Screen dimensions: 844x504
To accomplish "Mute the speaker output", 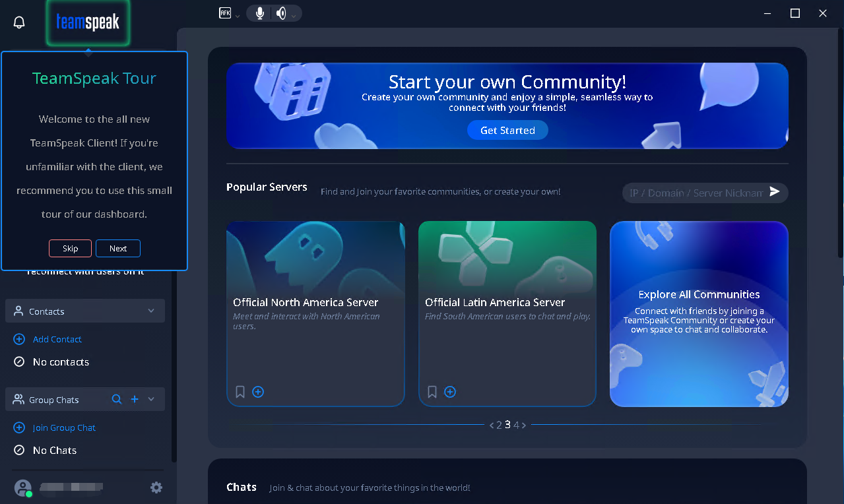I will click(x=281, y=13).
